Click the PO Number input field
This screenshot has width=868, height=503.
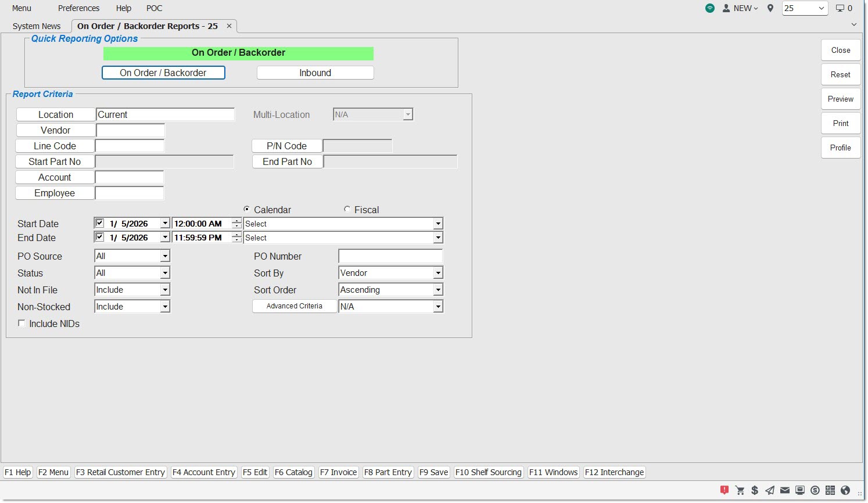pyautogui.click(x=390, y=256)
